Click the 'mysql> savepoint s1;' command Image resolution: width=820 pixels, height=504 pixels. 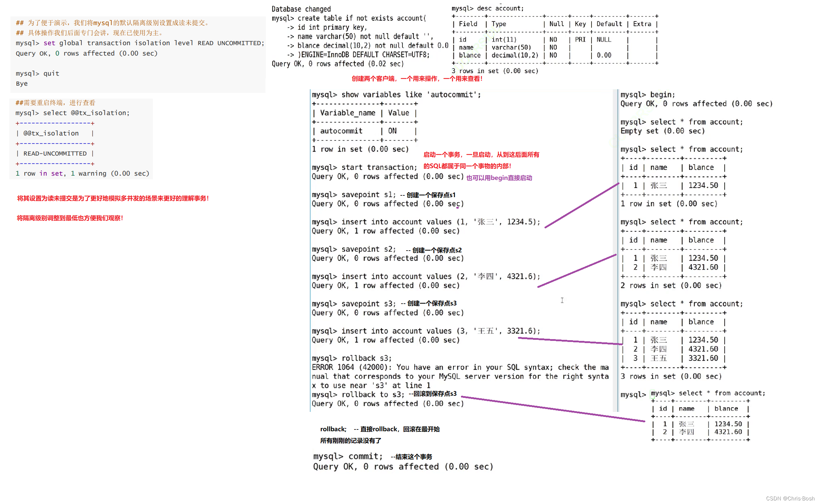pyautogui.click(x=353, y=195)
